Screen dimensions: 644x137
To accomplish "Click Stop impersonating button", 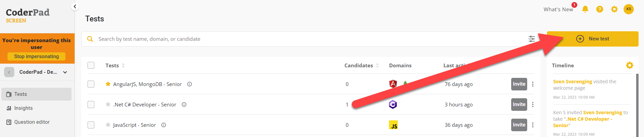I will pos(36,56).
